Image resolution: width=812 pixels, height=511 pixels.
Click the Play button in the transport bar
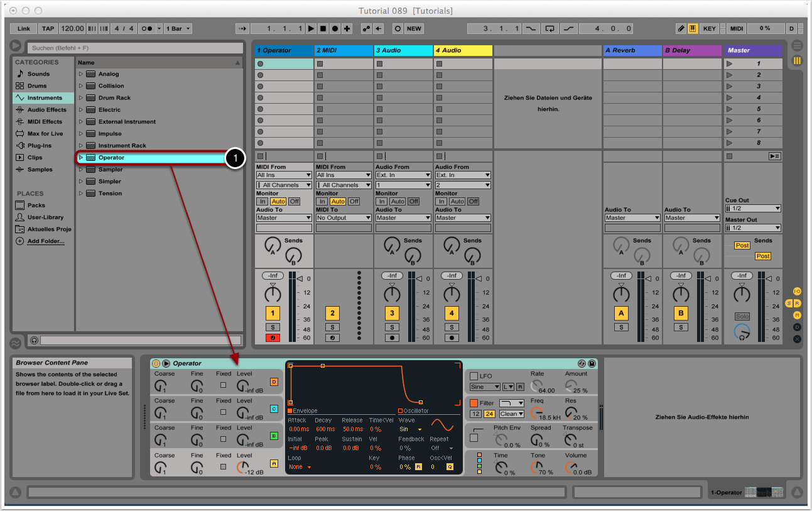pyautogui.click(x=311, y=28)
